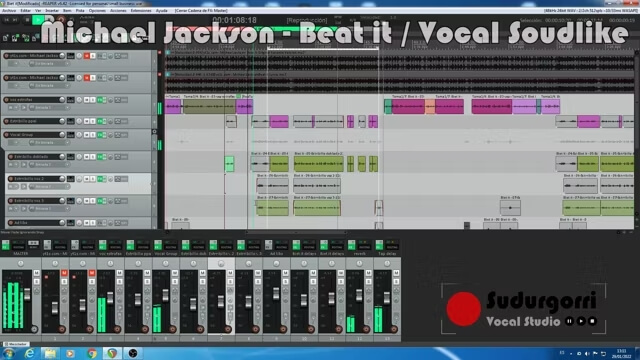Solo the 'reverb' strip in mixer
The width and height of the screenshot is (640, 360).
[368, 282]
